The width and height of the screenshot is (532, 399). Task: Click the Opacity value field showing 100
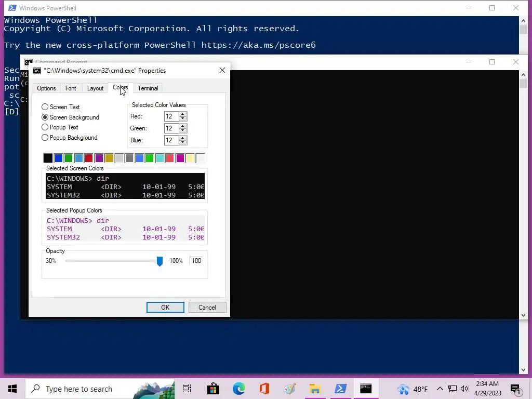196,261
